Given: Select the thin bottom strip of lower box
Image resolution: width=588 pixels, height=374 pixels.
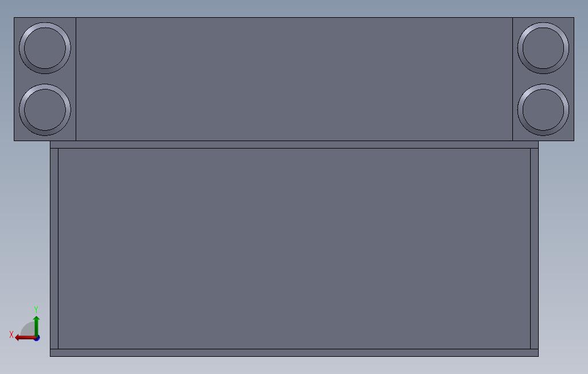Looking at the screenshot, I should 295,353.
